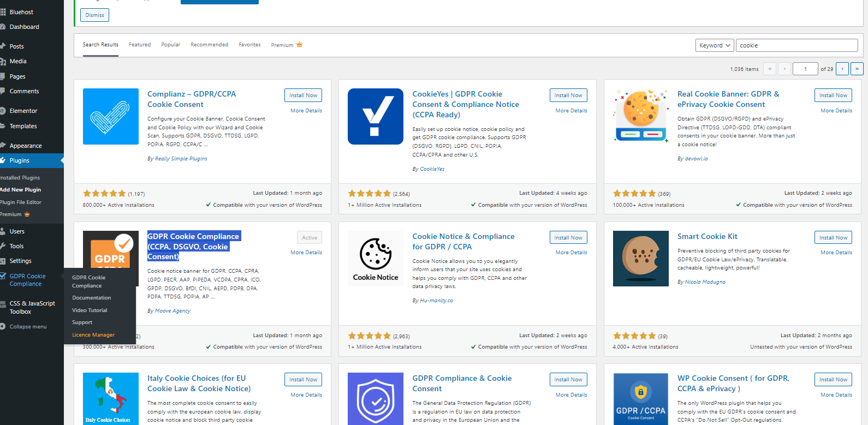Image resolution: width=868 pixels, height=425 pixels.
Task: Click the Italy Cookie Choices thumbnail
Action: coord(111,399)
